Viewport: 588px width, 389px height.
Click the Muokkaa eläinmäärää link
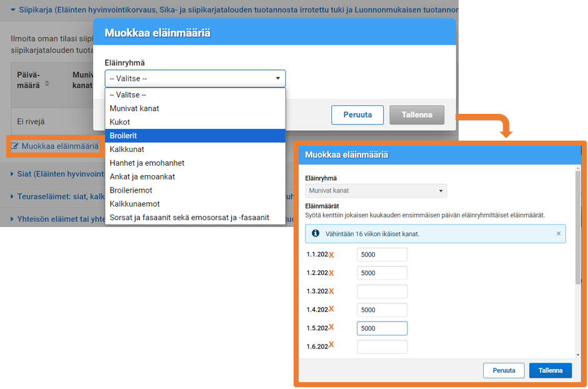[x=60, y=146]
